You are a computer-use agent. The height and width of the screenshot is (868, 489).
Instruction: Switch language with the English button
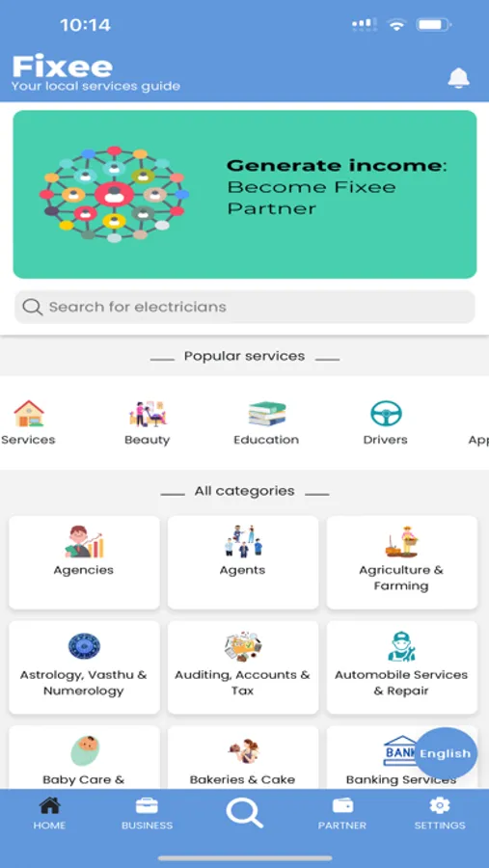[446, 753]
